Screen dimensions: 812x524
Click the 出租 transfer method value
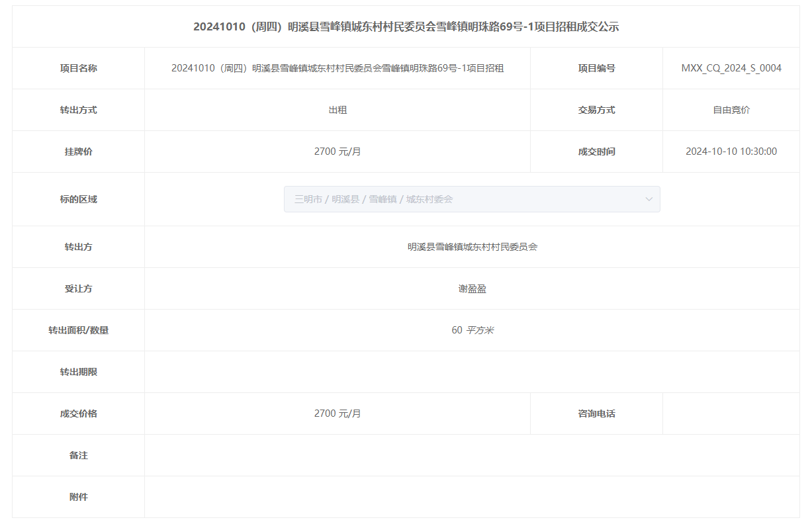click(x=338, y=110)
